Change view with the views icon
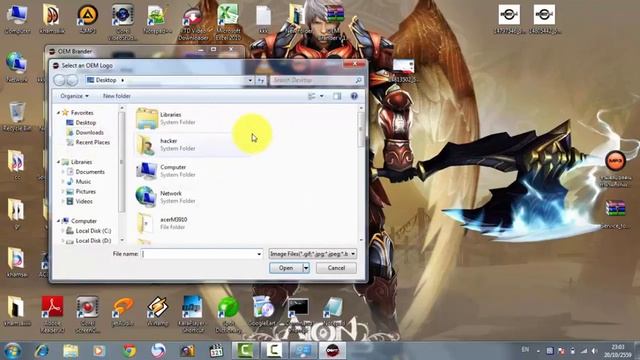 pos(312,96)
